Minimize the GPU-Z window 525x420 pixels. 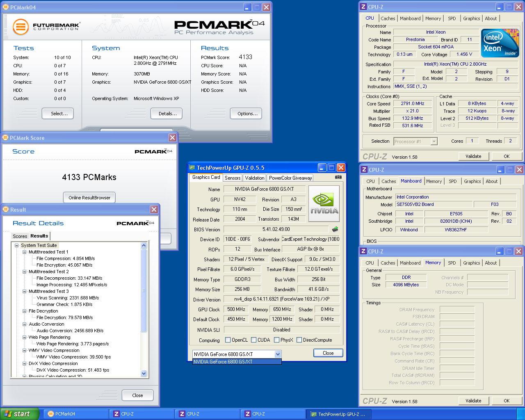click(322, 167)
